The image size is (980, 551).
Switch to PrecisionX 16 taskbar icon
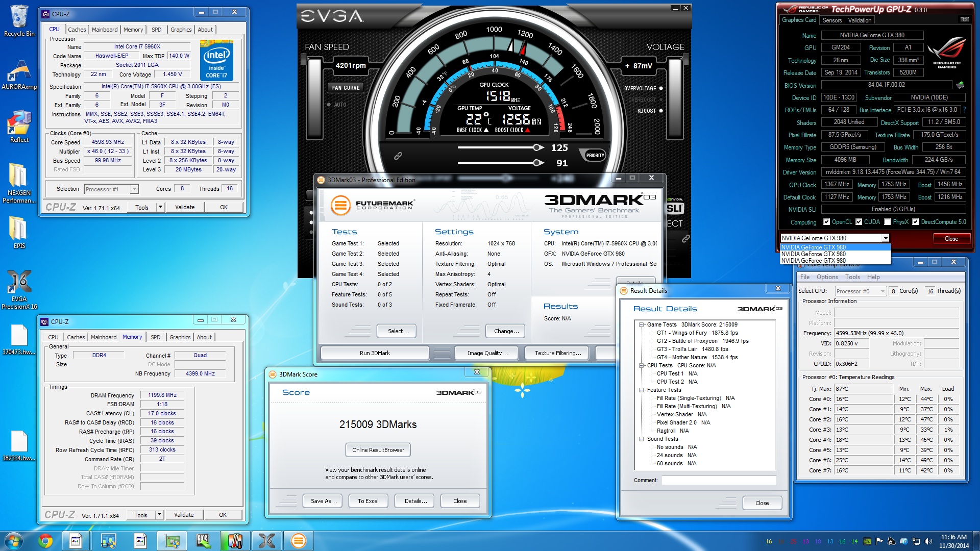[266, 541]
